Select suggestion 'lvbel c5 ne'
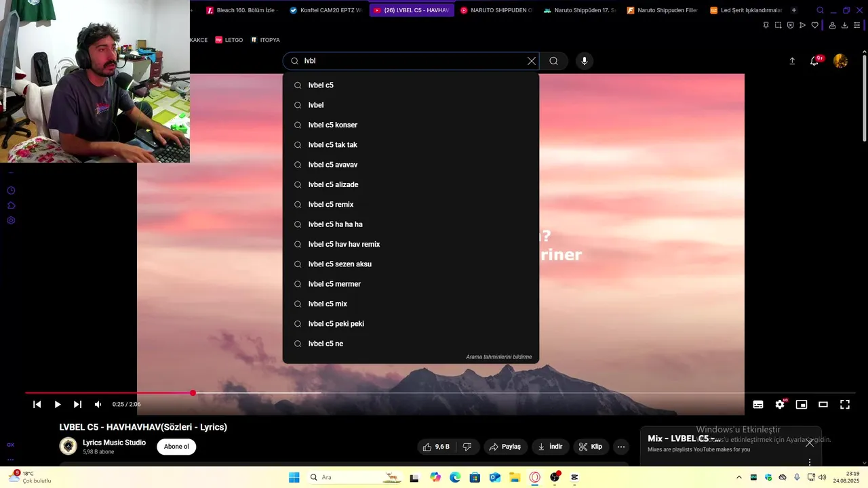The width and height of the screenshot is (868, 488). tap(411, 344)
